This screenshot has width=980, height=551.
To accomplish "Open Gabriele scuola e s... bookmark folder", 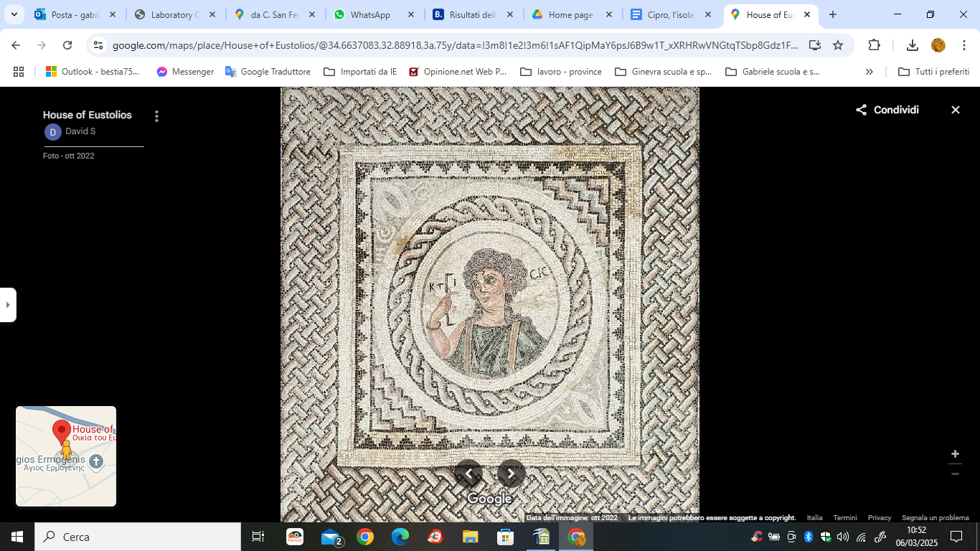I will coord(773,72).
